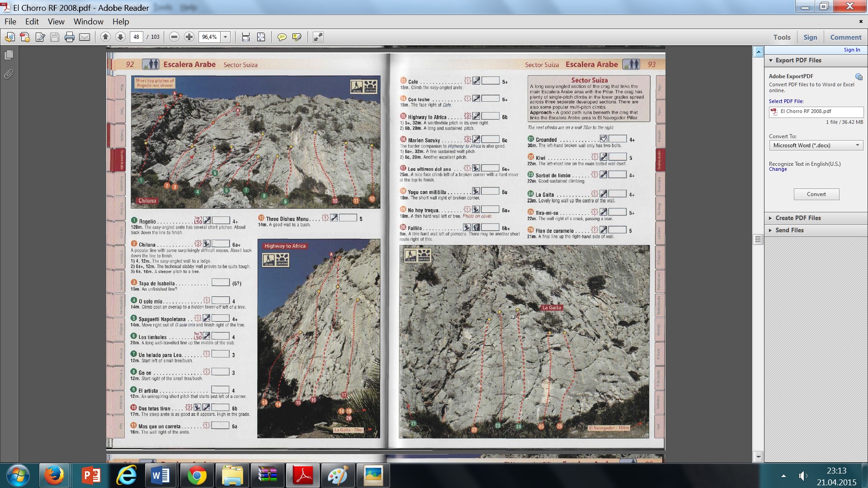Switch to read mode view
This screenshot has height=488, width=868.
(318, 37)
